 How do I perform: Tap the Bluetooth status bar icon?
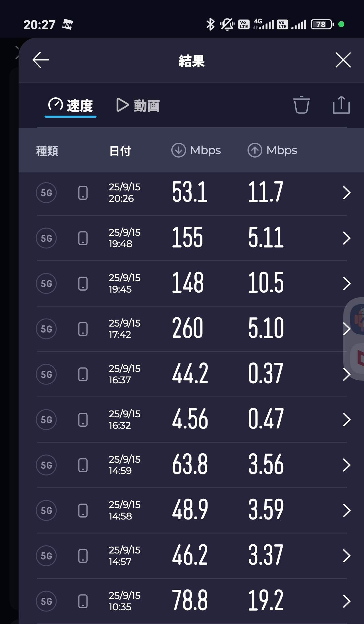(210, 25)
